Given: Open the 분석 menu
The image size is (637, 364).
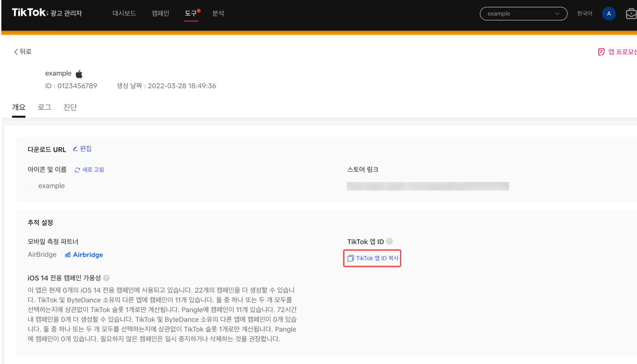Looking at the screenshot, I should click(218, 13).
